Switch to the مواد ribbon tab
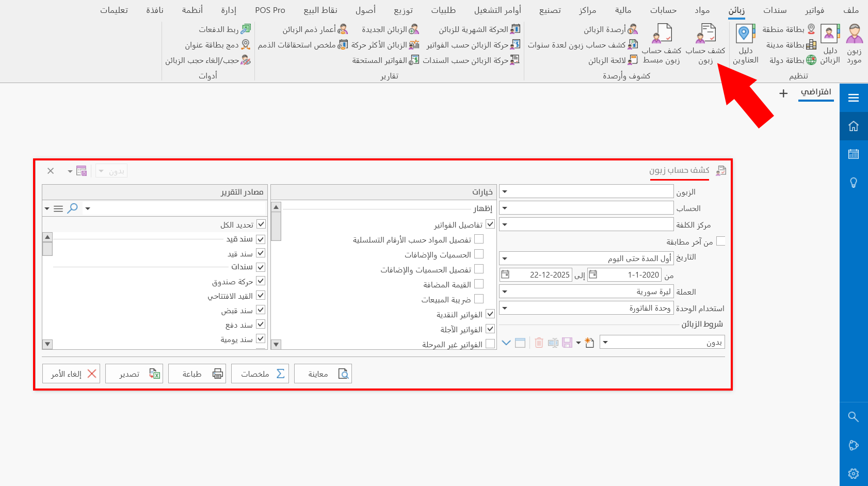This screenshot has height=486, width=868. tap(702, 10)
